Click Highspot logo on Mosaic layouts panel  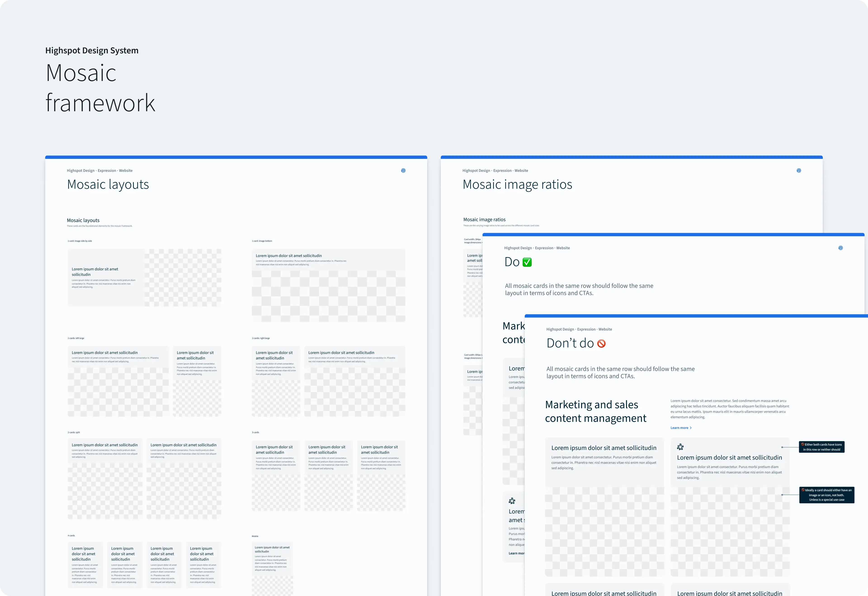[403, 170]
